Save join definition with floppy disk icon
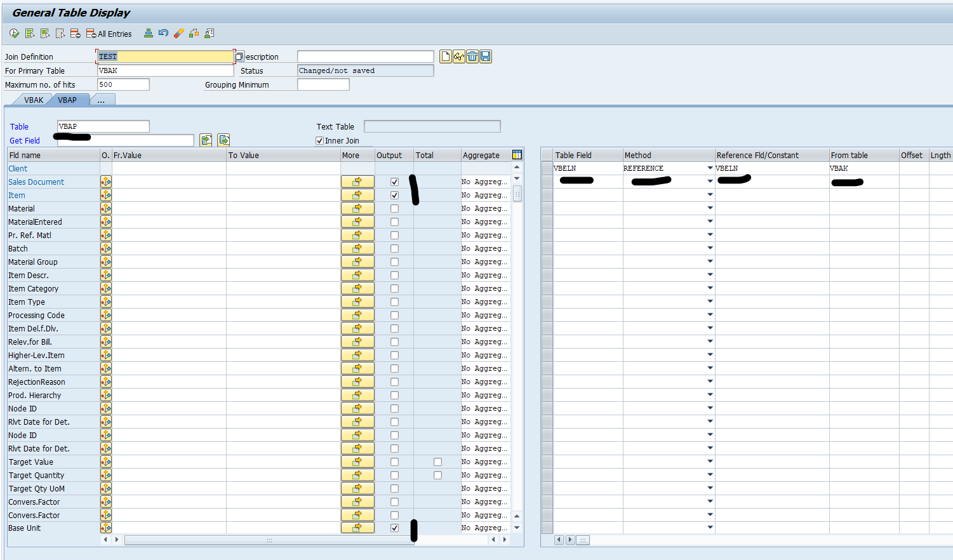 click(x=486, y=57)
